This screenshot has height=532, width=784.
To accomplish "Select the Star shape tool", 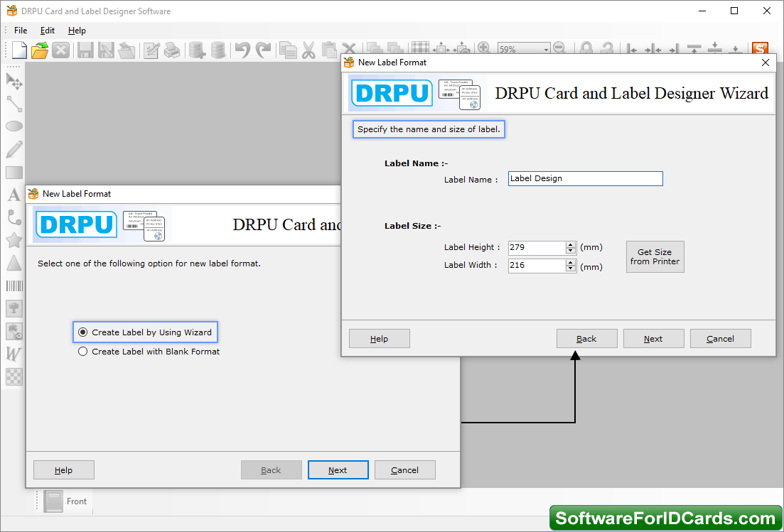I will pyautogui.click(x=14, y=240).
